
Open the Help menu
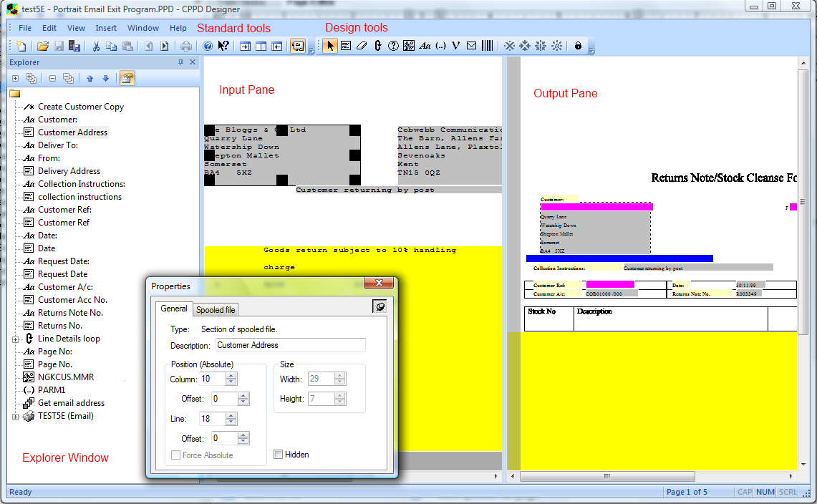pos(178,28)
